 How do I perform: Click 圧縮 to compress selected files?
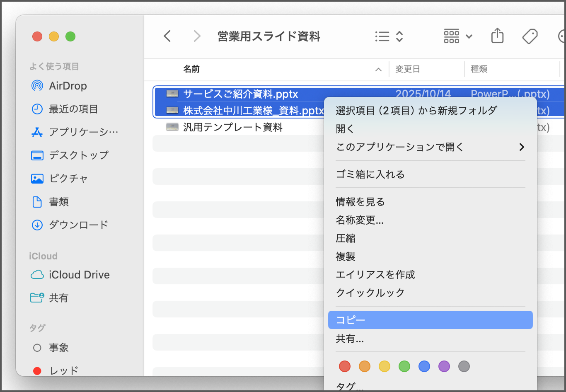coord(346,238)
